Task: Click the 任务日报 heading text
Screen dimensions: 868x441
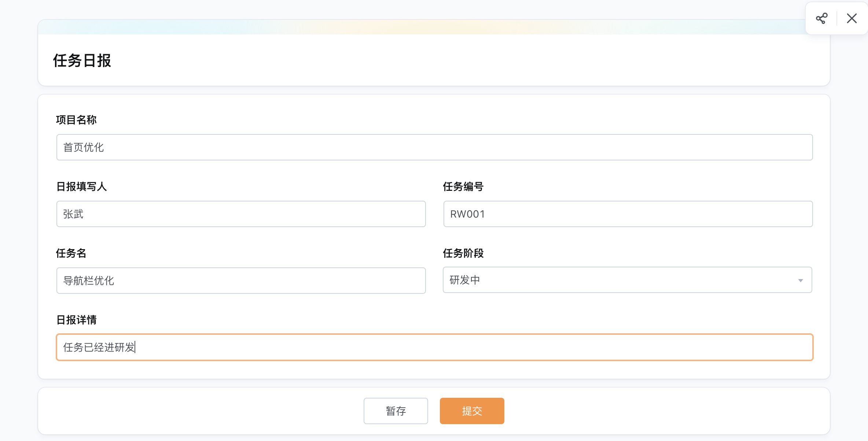Action: coord(82,60)
